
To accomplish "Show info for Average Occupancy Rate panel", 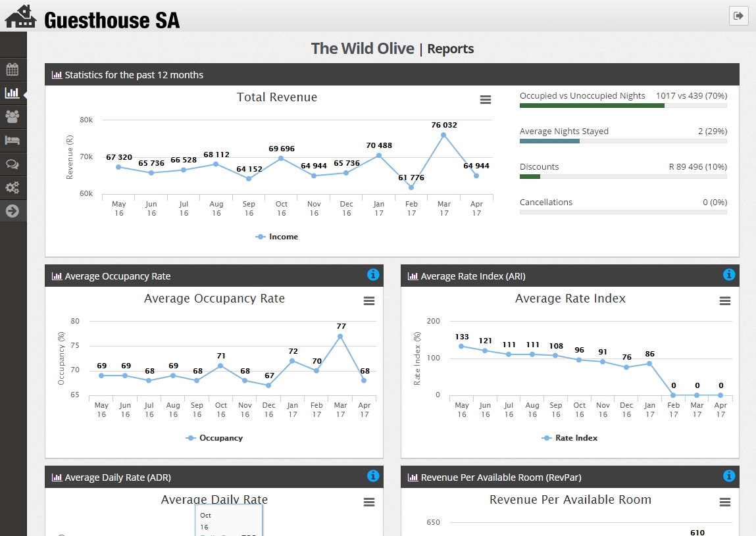I will coord(373,275).
